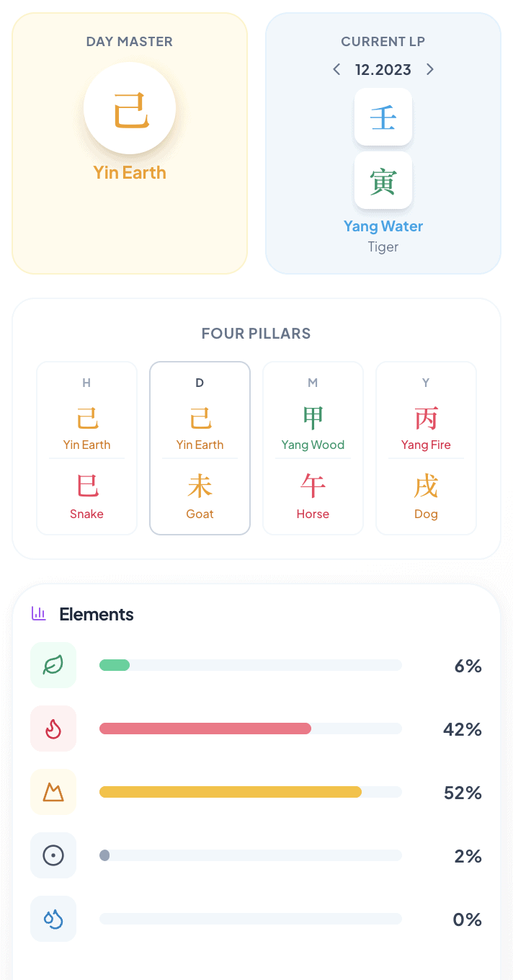Click the Wood 6% progress bar
The image size is (513, 980).
tap(250, 665)
